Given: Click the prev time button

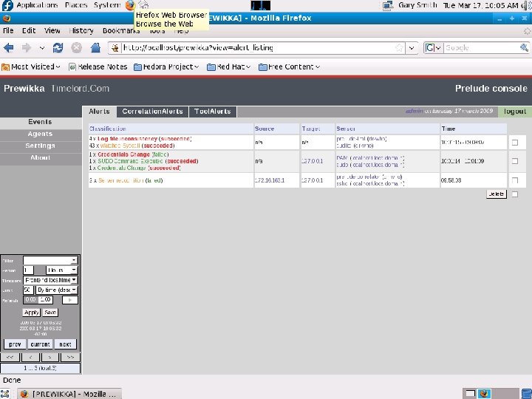Looking at the screenshot, I should point(15,344).
